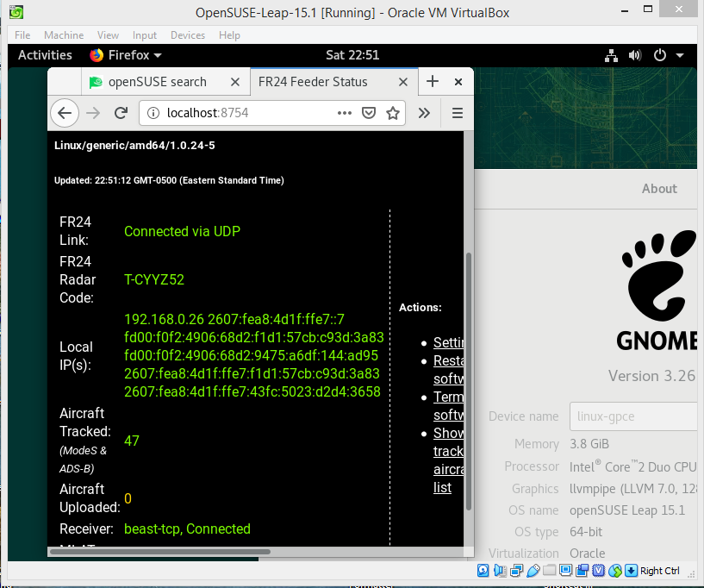This screenshot has width=704, height=588.
Task: Click the Connected via UDP status
Action: 182,231
